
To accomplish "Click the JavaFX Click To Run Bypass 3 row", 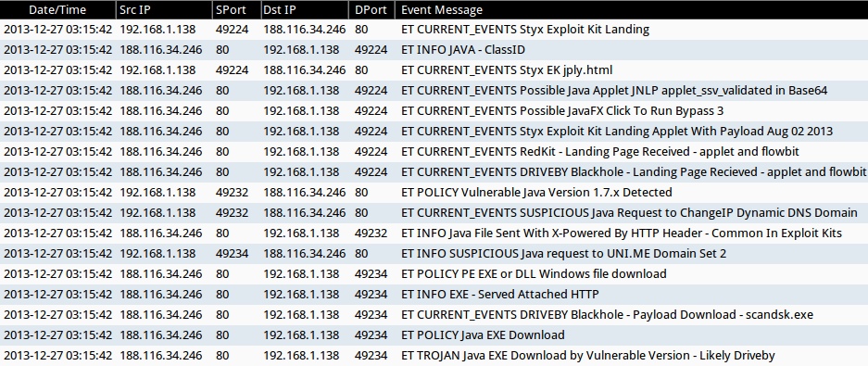I will click(x=434, y=111).
